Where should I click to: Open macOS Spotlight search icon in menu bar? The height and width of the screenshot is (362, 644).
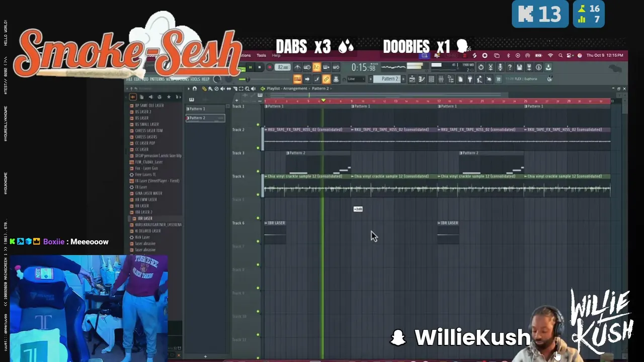[x=560, y=56]
